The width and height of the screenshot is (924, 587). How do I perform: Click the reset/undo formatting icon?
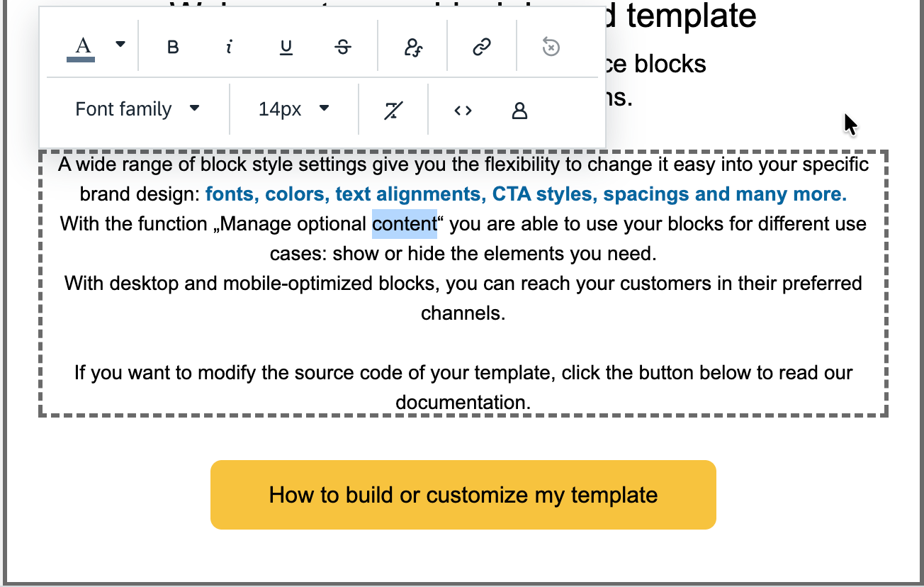click(x=551, y=47)
